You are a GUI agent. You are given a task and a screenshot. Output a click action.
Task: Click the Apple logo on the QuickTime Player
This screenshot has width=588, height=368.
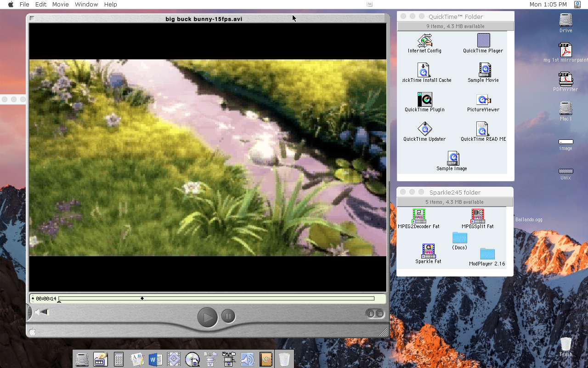(x=33, y=331)
